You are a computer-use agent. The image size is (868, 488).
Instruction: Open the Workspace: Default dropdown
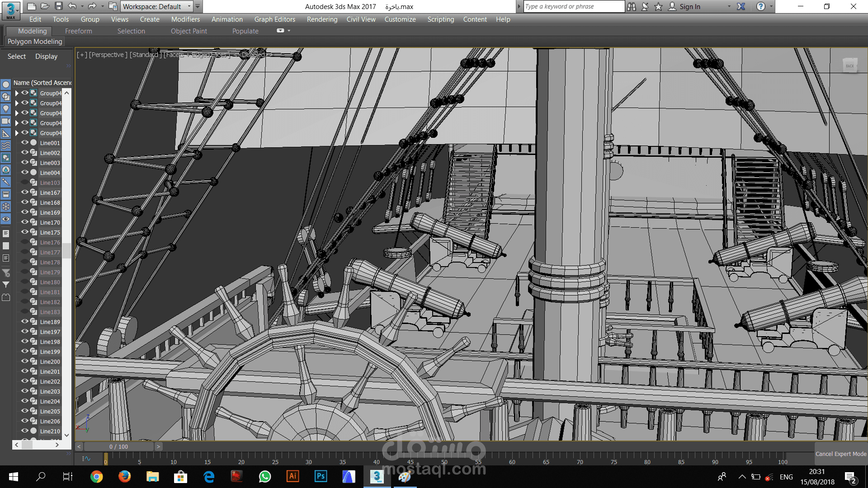(x=156, y=6)
